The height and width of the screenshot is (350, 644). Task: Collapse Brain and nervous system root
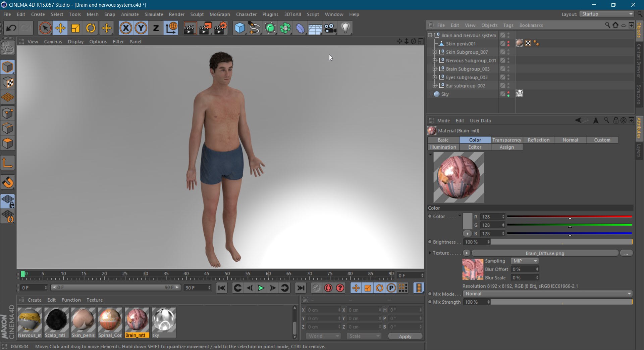coord(430,35)
